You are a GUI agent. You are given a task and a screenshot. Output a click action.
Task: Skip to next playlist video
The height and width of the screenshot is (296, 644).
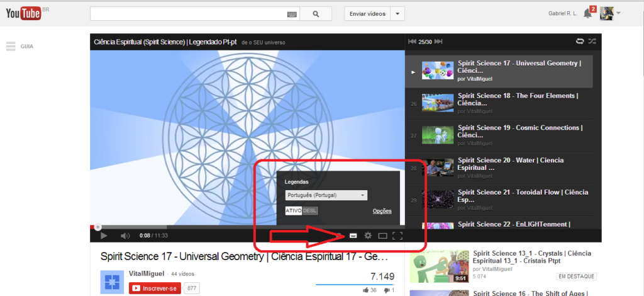438,42
